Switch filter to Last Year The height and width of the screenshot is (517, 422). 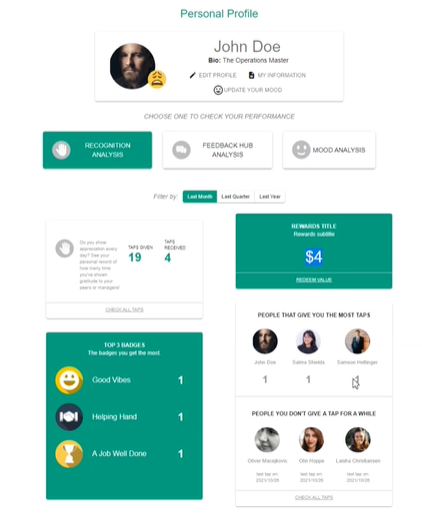click(270, 197)
